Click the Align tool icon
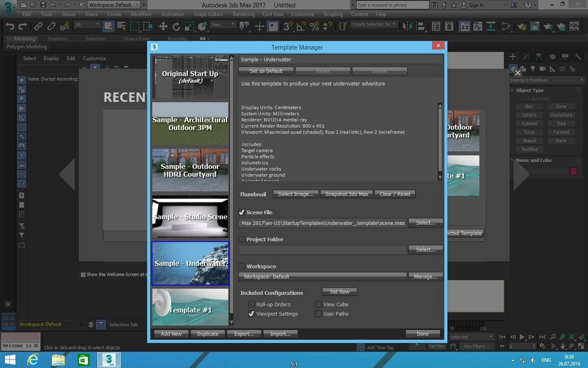The width and height of the screenshot is (588, 368). tap(420, 27)
